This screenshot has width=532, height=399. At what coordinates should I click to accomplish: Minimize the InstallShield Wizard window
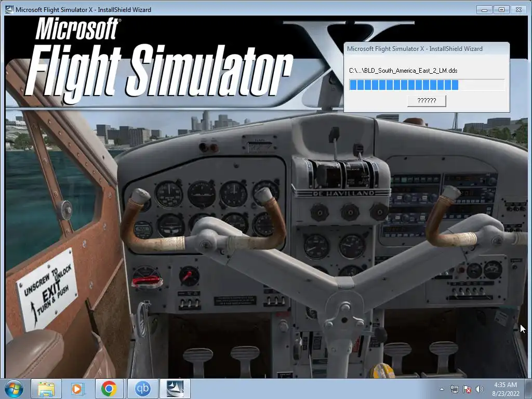pyautogui.click(x=485, y=10)
